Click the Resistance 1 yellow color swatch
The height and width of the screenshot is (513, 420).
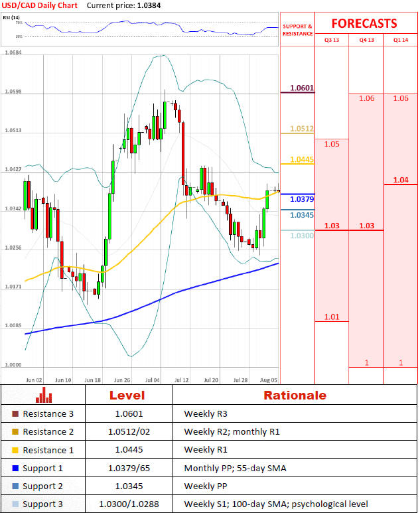pyautogui.click(x=15, y=450)
